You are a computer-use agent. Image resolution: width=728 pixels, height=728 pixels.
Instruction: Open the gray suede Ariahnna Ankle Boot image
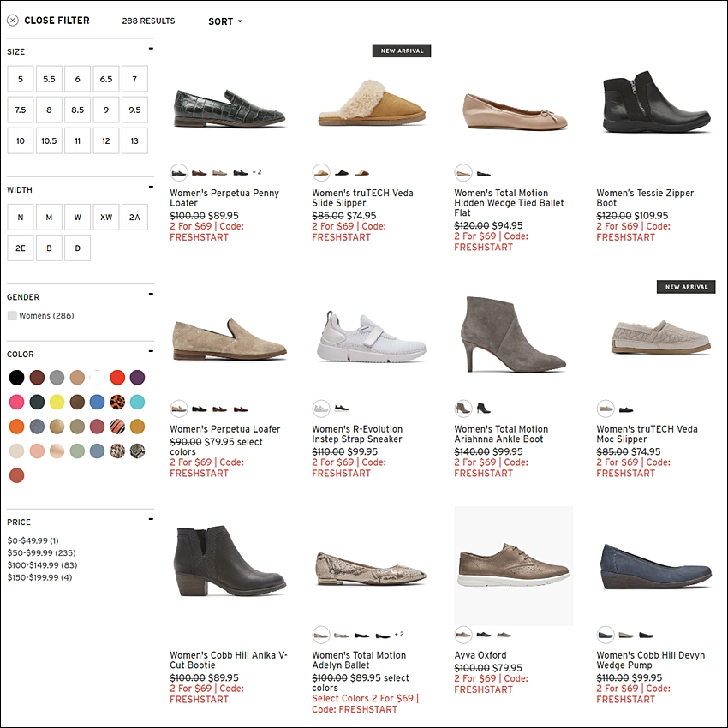pyautogui.click(x=513, y=334)
